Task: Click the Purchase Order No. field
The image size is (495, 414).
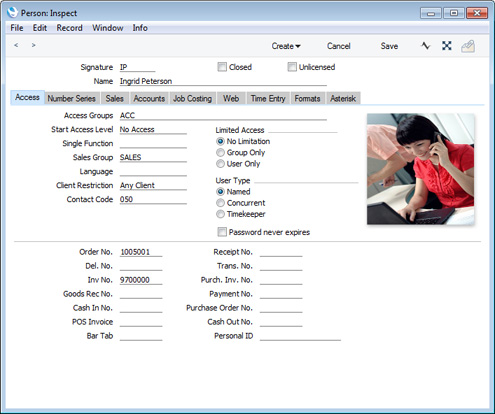Action: coord(281,308)
